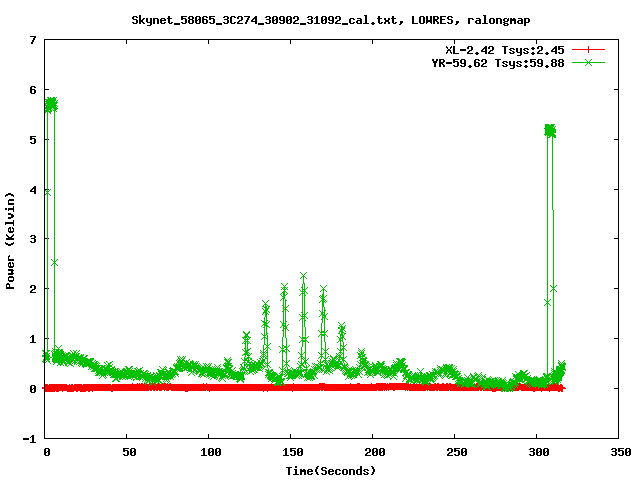This screenshot has width=640, height=480.
Task: Click the Time(Seconds) x-axis label
Action: tap(330, 471)
